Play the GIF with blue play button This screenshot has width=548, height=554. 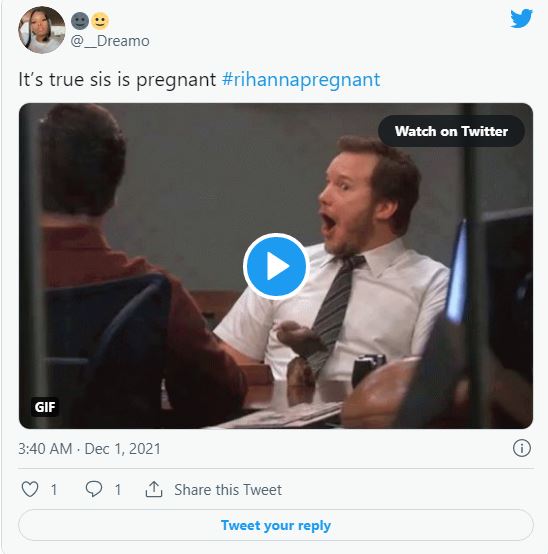coord(276,266)
